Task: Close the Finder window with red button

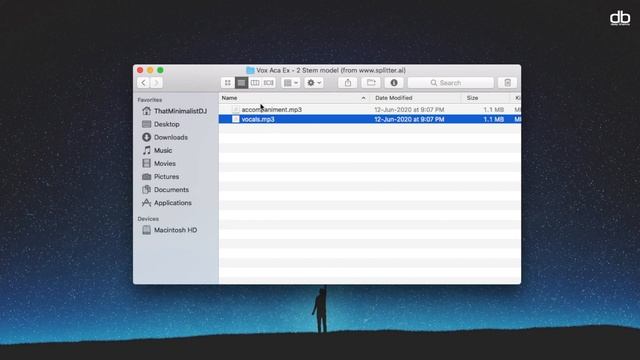Action: [140, 70]
